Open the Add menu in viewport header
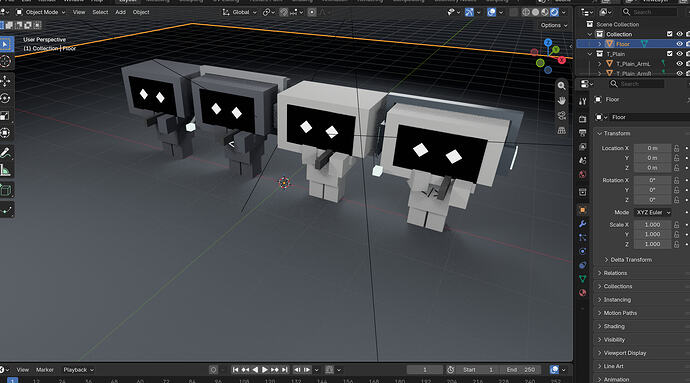Image resolution: width=690 pixels, height=383 pixels. tap(120, 12)
